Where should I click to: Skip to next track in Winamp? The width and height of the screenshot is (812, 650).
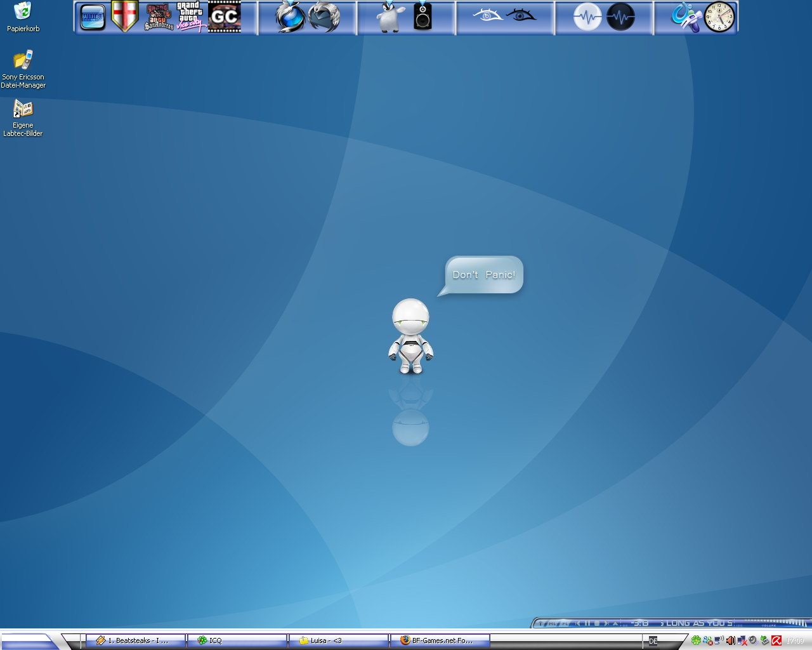click(606, 623)
